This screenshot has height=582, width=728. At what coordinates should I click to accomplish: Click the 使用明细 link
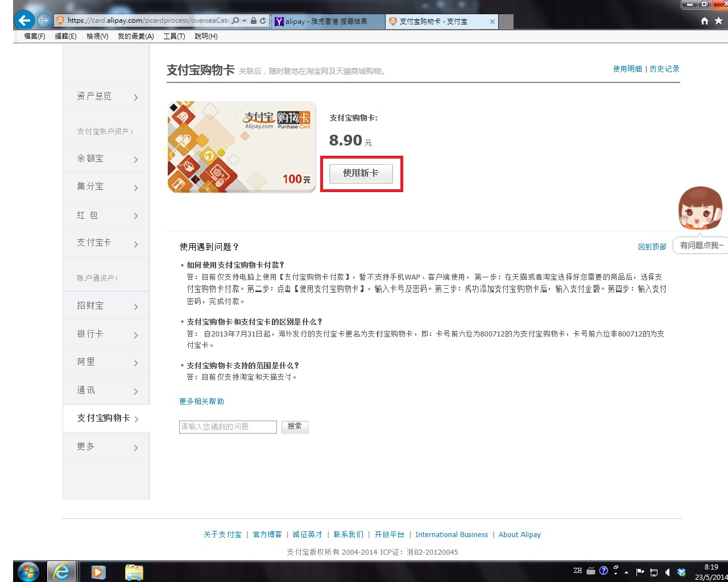coord(627,69)
